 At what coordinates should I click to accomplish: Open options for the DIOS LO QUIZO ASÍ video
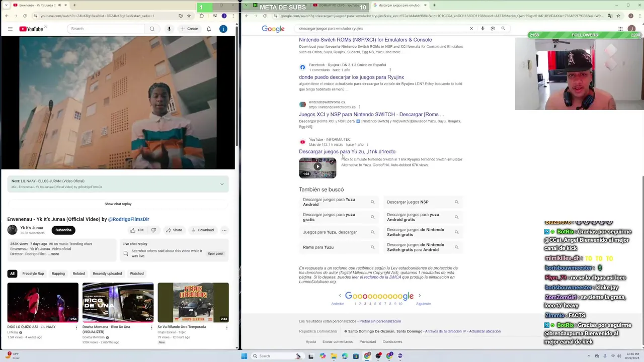[x=76, y=327]
